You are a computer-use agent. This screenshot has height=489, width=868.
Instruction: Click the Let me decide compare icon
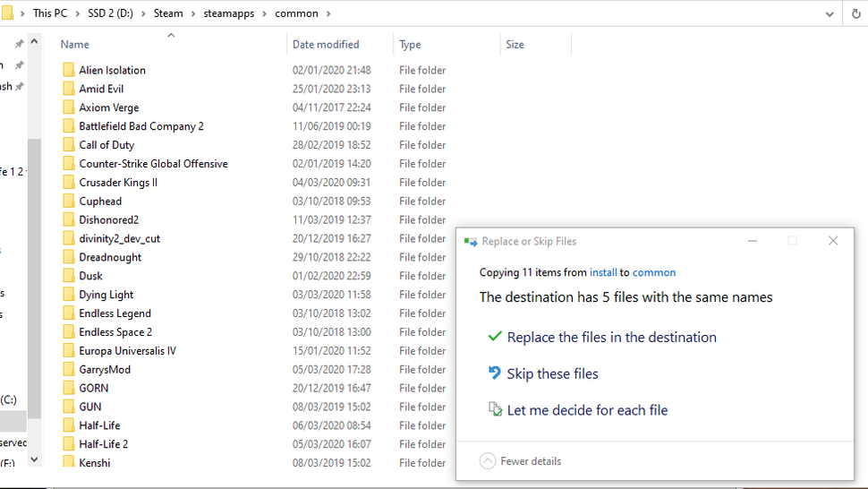[495, 410]
